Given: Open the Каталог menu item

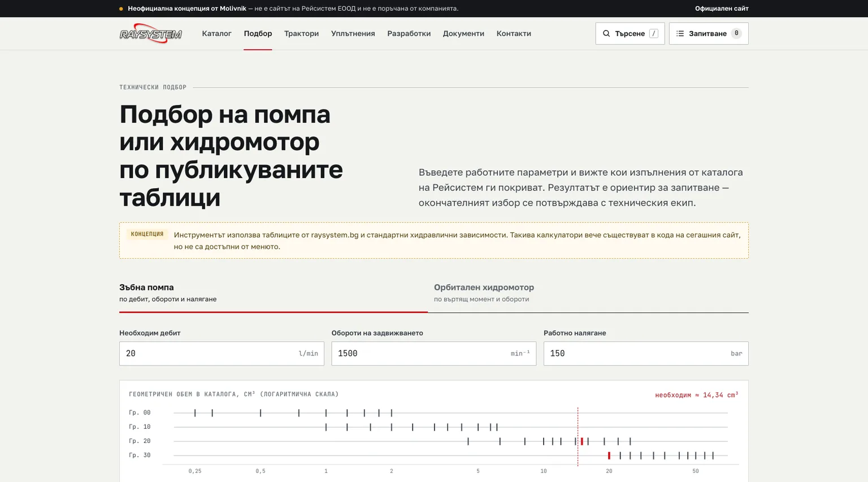Looking at the screenshot, I should click(x=216, y=33).
